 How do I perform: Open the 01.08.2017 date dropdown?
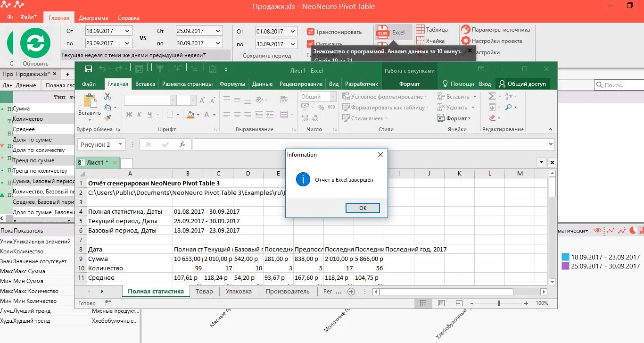293,32
